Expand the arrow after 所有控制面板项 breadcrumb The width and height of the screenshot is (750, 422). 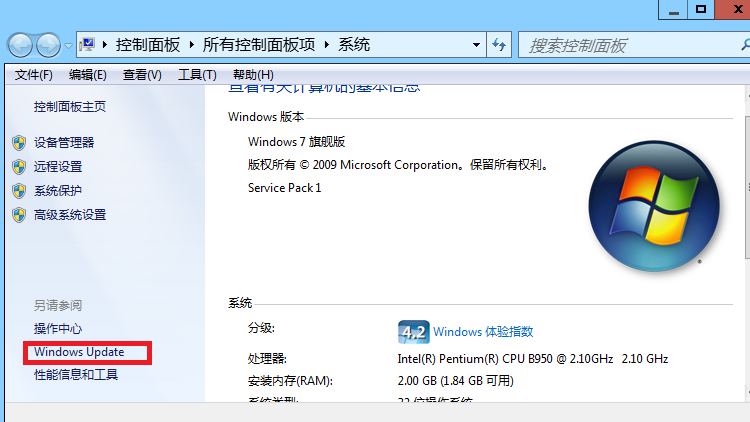(x=327, y=45)
